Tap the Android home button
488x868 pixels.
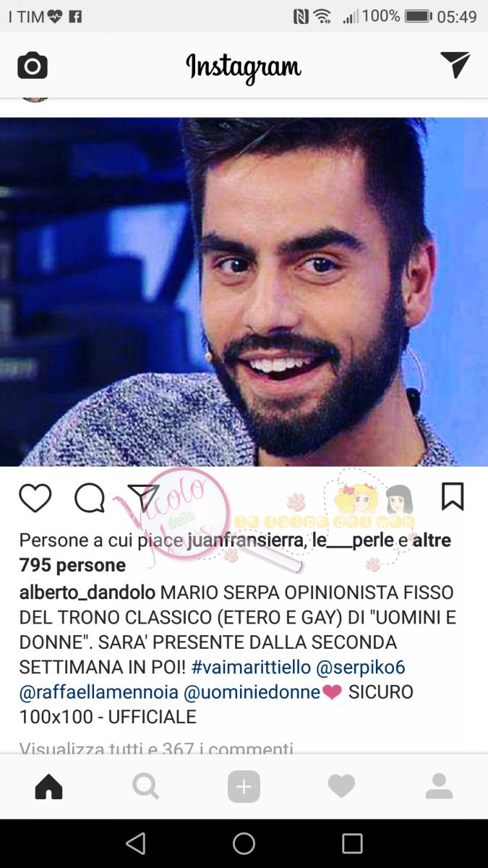[244, 843]
